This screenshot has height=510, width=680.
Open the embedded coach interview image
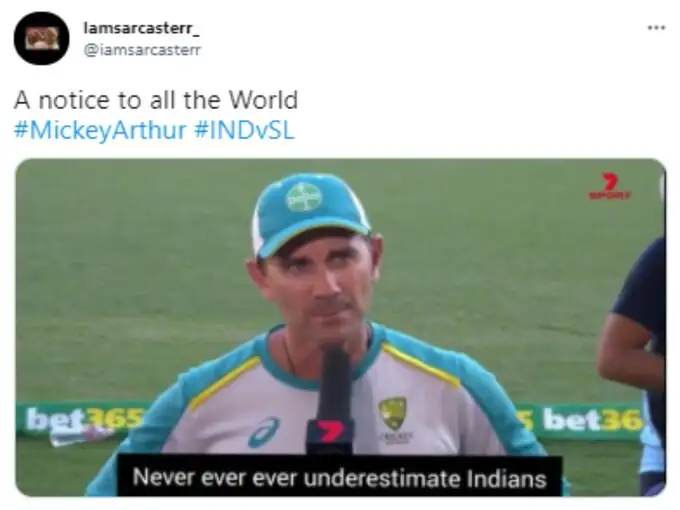340,327
